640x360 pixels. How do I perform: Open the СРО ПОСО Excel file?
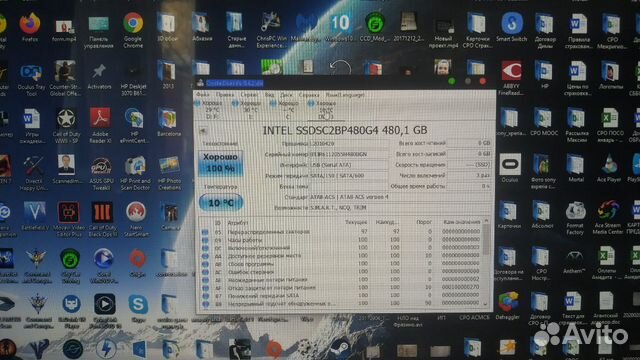[x=610, y=125]
